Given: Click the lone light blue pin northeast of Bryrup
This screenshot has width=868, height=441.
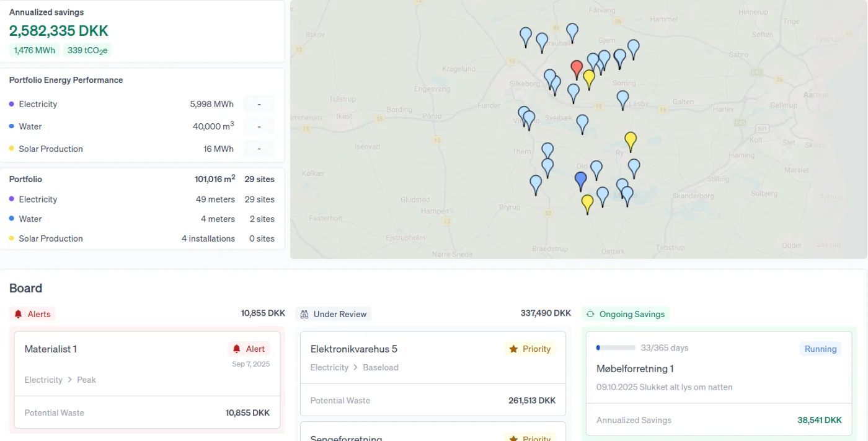Looking at the screenshot, I should tap(536, 185).
